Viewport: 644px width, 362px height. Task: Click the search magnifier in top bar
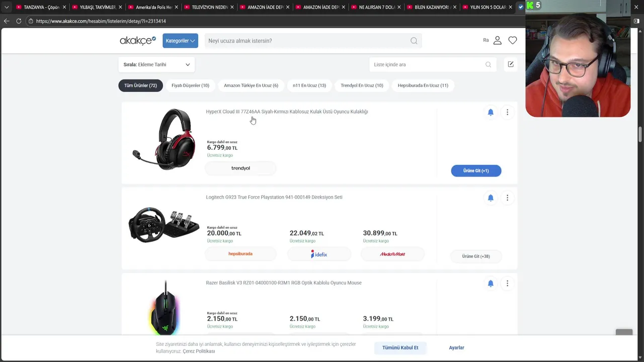pos(414,41)
